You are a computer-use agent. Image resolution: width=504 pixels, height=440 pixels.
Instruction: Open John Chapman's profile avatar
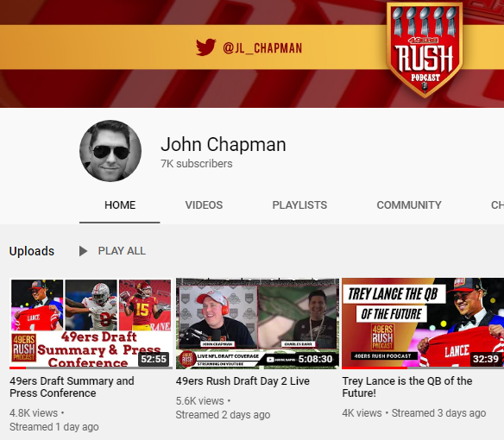pyautogui.click(x=110, y=151)
